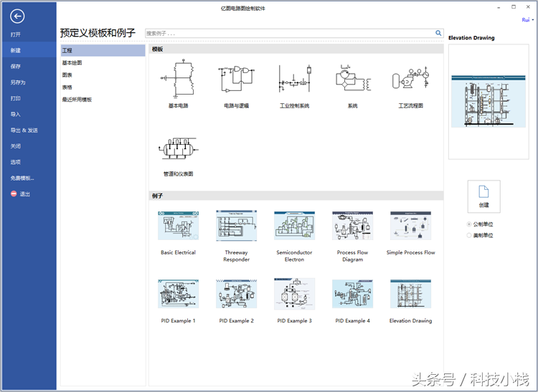Select the Process Flow Diagram example thumbnail
This screenshot has width=538, height=392.
pos(353,226)
